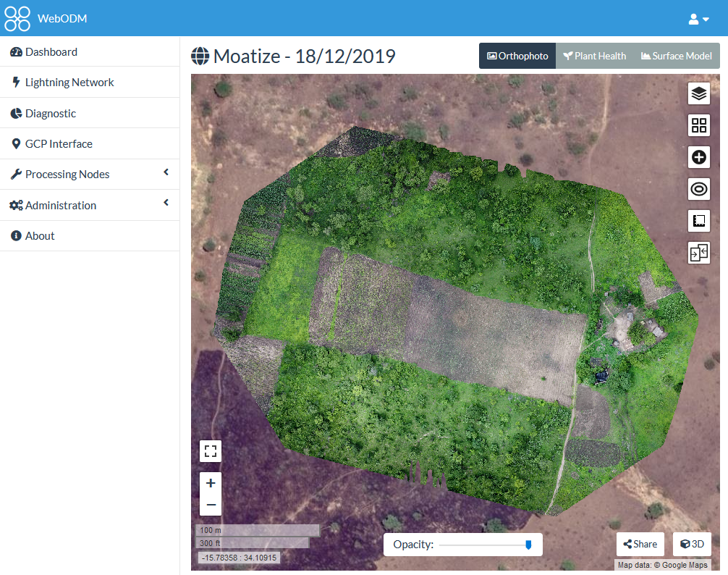Open the user account dropdown

[698, 19]
